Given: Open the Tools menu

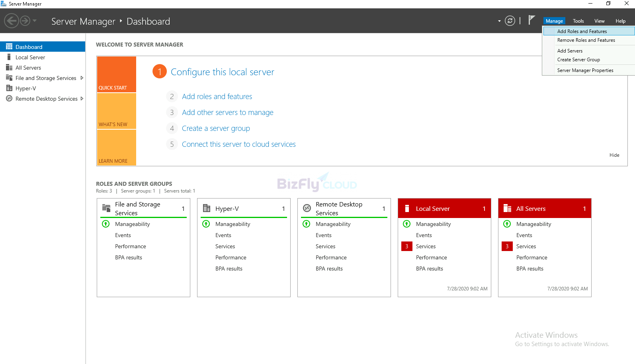Looking at the screenshot, I should (578, 21).
